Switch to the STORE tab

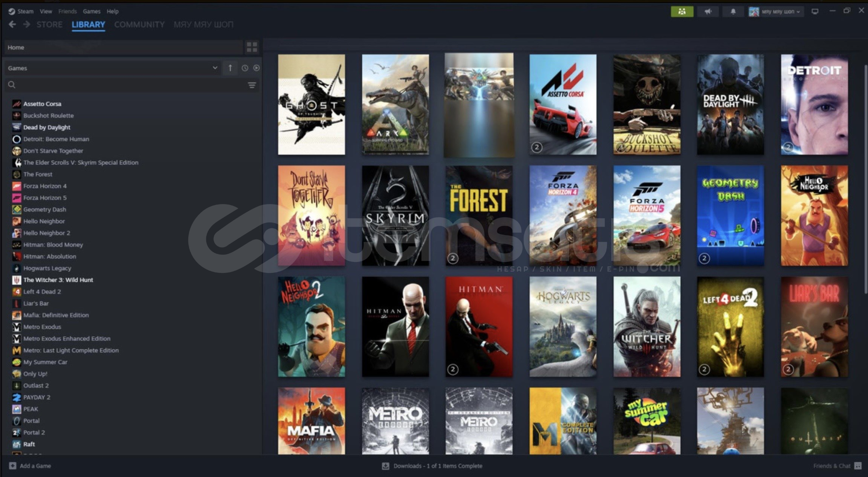pyautogui.click(x=49, y=24)
